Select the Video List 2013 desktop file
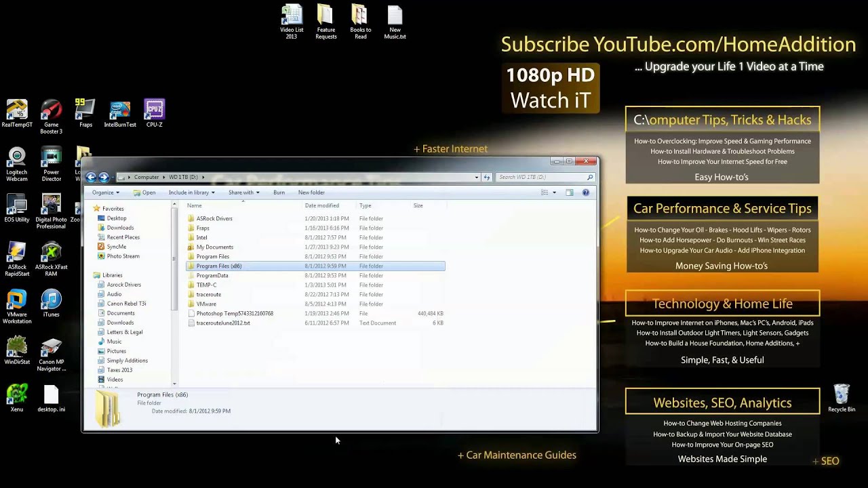868x488 pixels. tap(292, 22)
